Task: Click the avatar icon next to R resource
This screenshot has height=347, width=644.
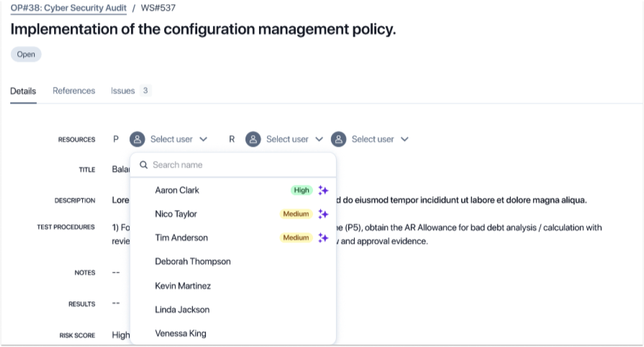Action: (x=253, y=139)
